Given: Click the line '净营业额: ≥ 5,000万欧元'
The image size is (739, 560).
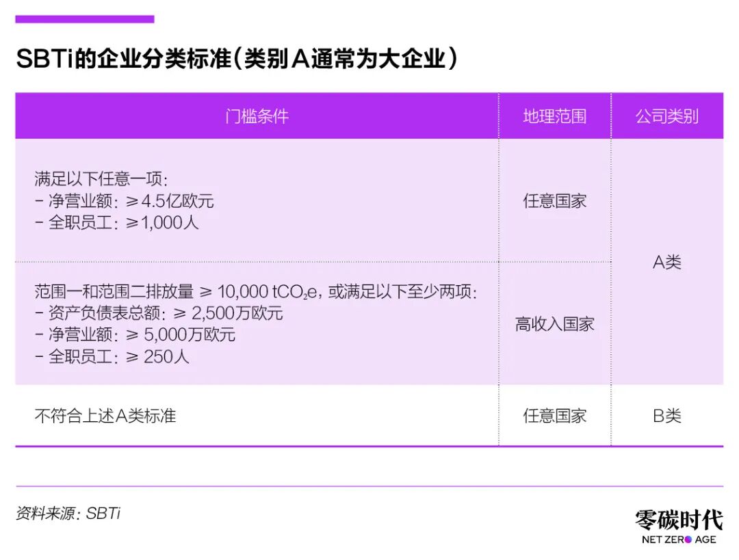Looking at the screenshot, I should (135, 335).
